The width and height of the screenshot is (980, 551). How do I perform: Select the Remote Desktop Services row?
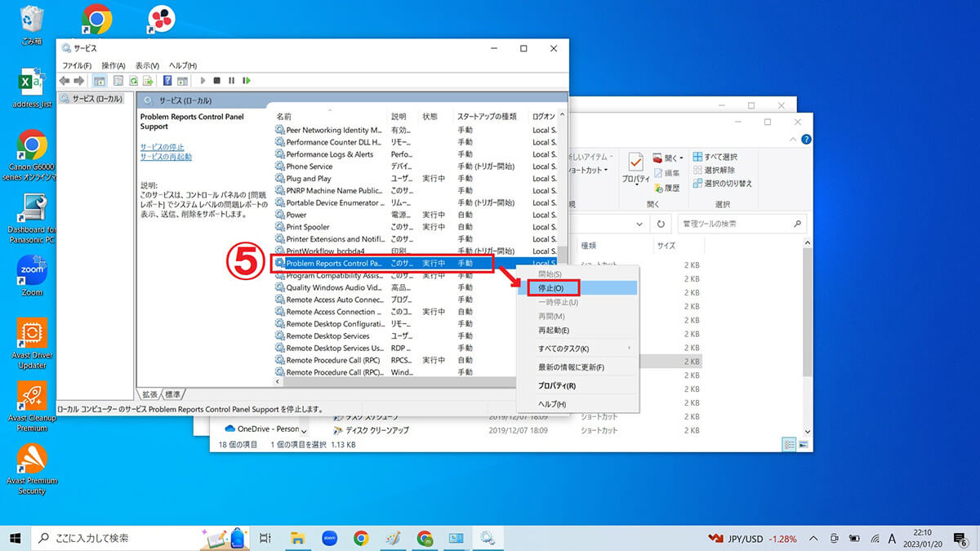416,336
